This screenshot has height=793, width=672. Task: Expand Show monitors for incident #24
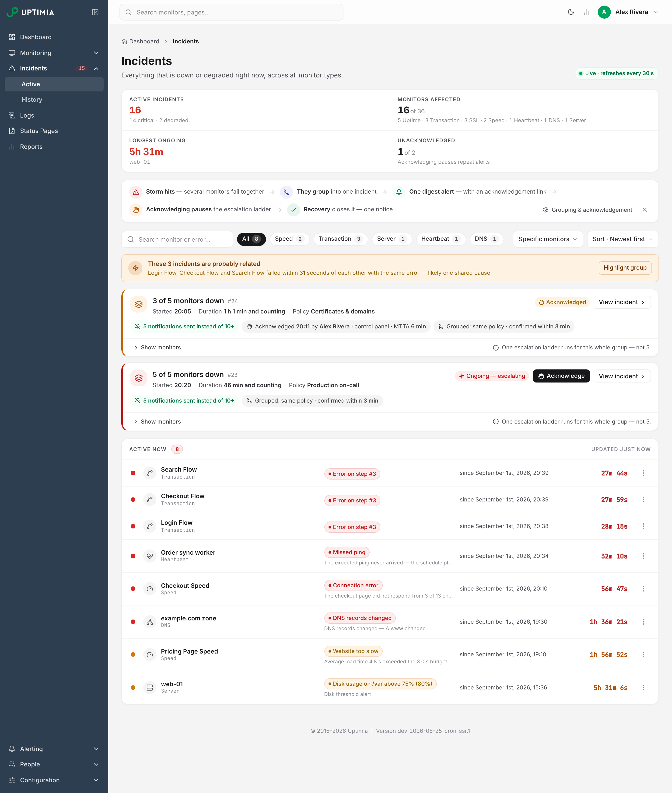pyautogui.click(x=157, y=348)
